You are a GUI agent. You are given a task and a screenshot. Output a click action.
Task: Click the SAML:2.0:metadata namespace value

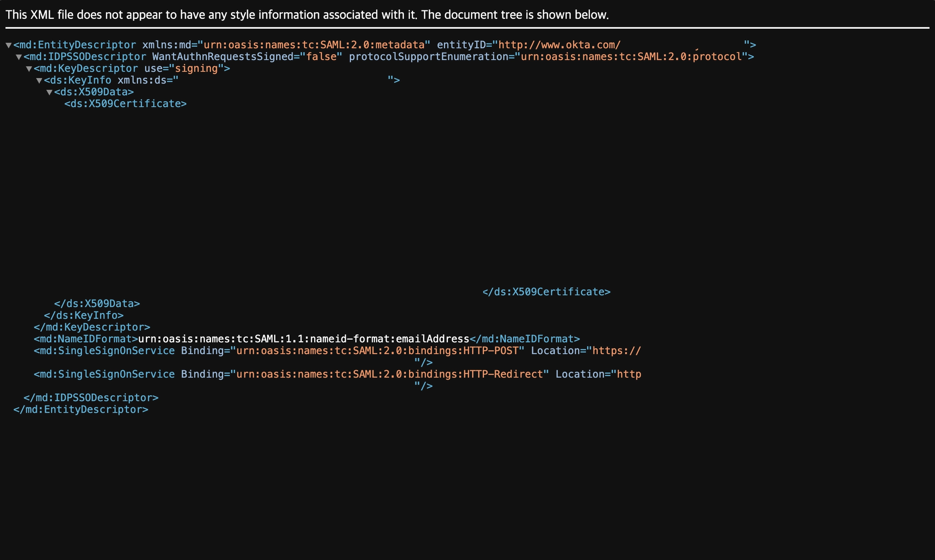pyautogui.click(x=314, y=45)
